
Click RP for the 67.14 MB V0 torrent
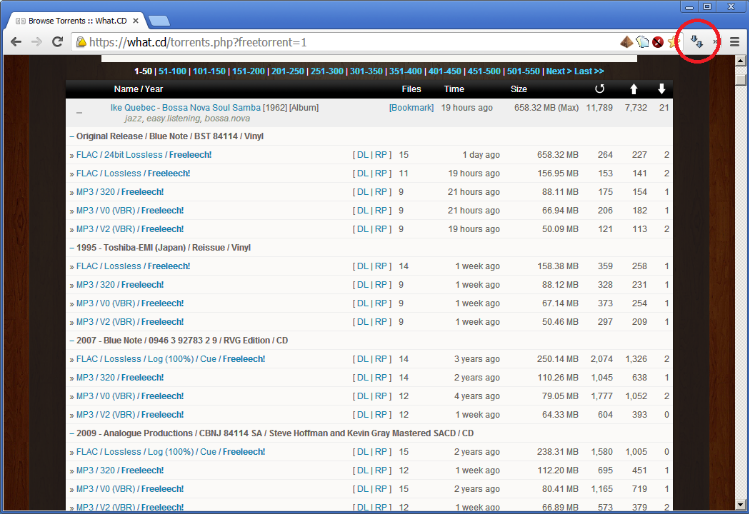[381, 303]
